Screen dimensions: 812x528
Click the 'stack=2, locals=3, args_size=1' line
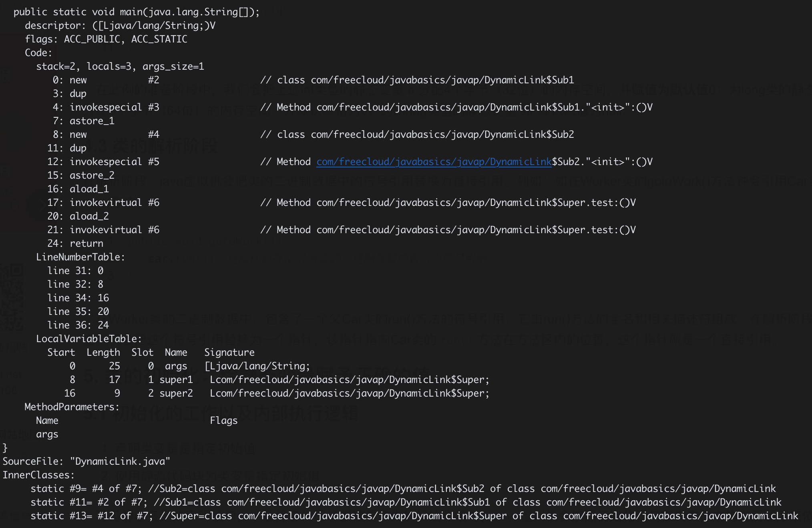tap(120, 67)
